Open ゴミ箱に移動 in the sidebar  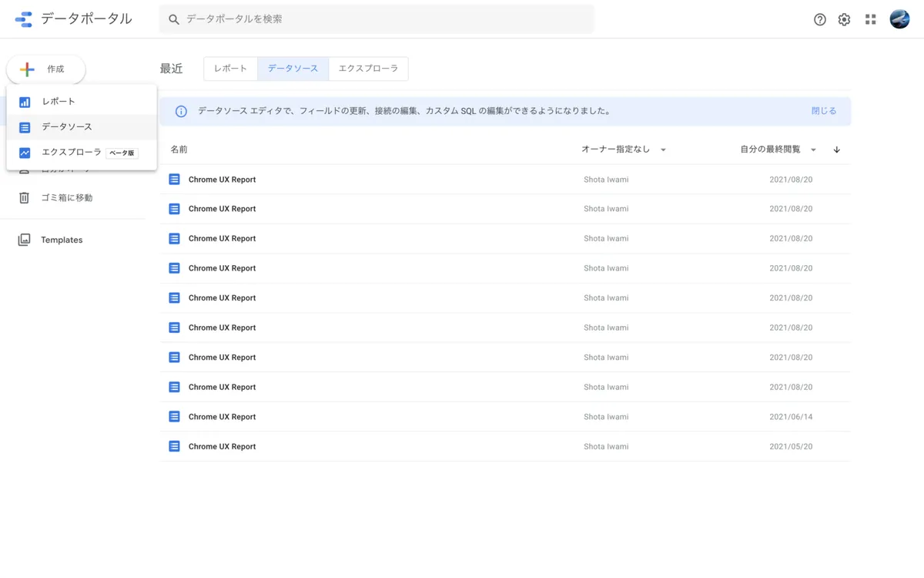coord(66,198)
